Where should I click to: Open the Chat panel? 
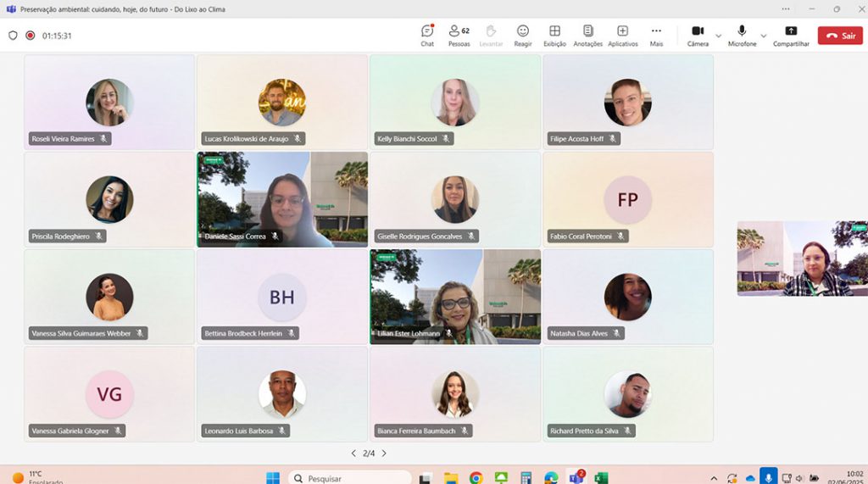click(427, 36)
